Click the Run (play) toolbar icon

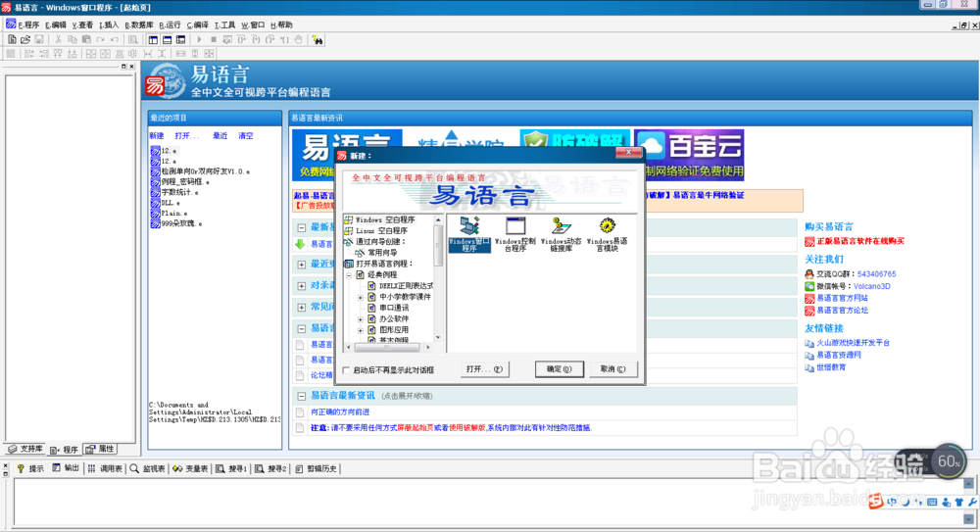point(199,39)
